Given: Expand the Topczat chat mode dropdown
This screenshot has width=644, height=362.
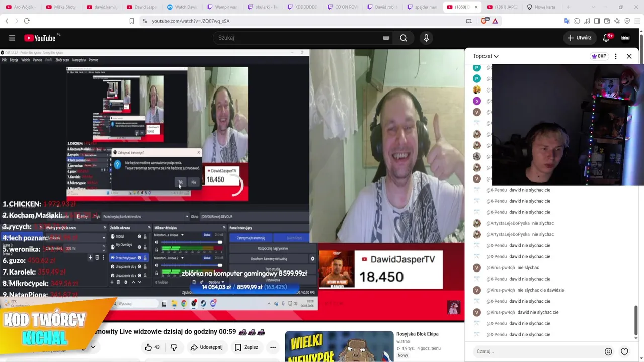Looking at the screenshot, I should coord(486,56).
